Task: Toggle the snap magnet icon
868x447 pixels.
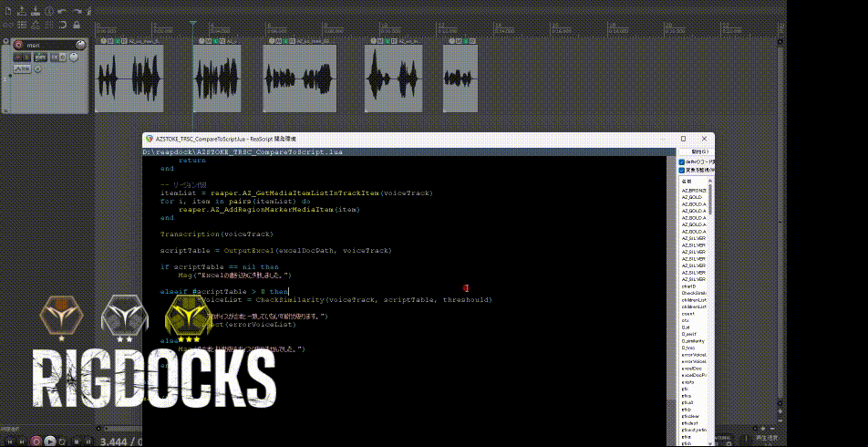Action: click(x=63, y=25)
